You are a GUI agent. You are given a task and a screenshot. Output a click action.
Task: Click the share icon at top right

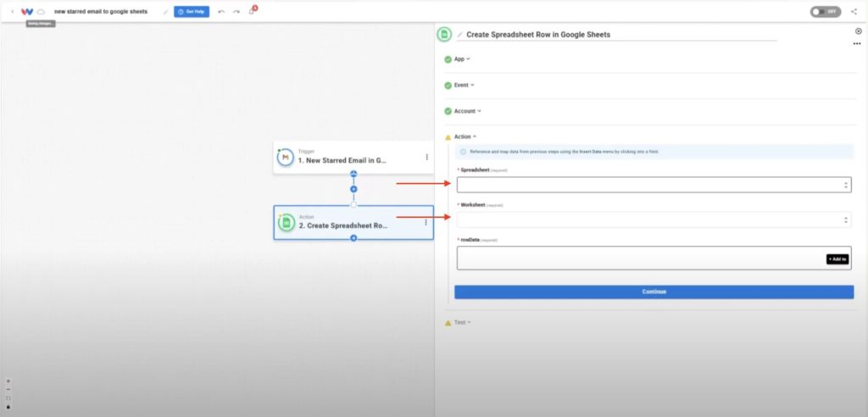854,12
